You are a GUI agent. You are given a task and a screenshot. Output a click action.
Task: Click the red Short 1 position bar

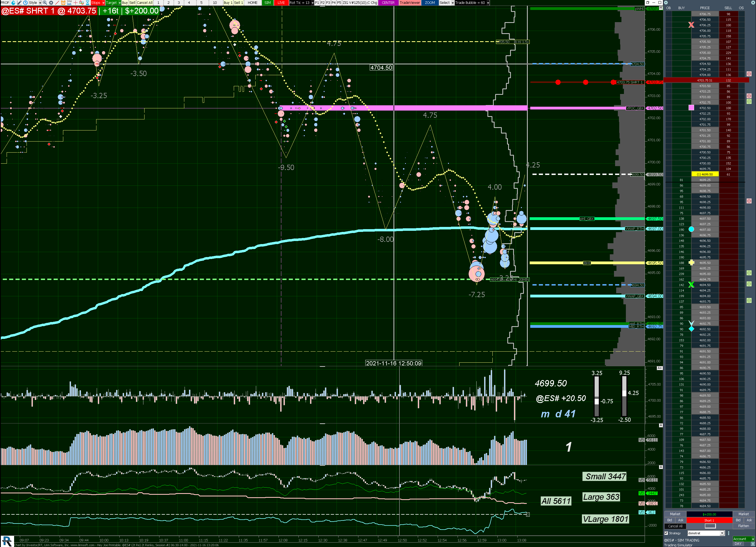point(709,520)
